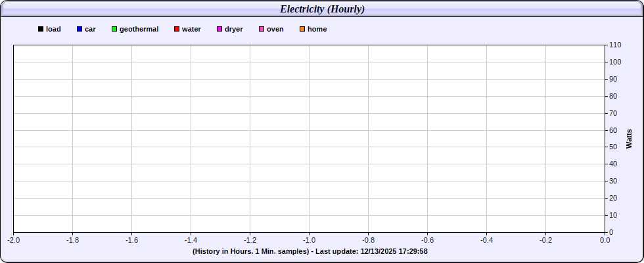Click the -1.0 tick on the hours axis
The height and width of the screenshot is (263, 644).
[309, 240]
